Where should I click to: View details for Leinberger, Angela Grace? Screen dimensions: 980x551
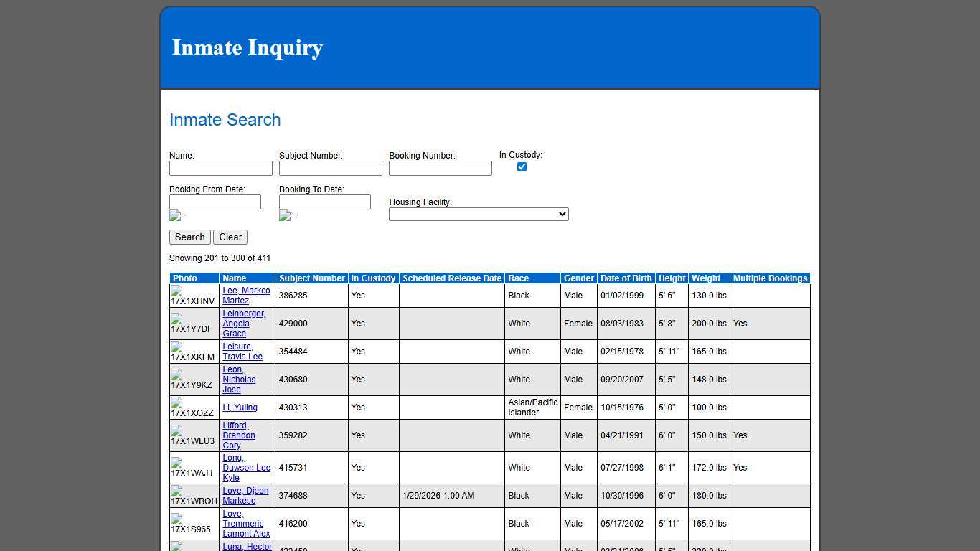click(244, 324)
